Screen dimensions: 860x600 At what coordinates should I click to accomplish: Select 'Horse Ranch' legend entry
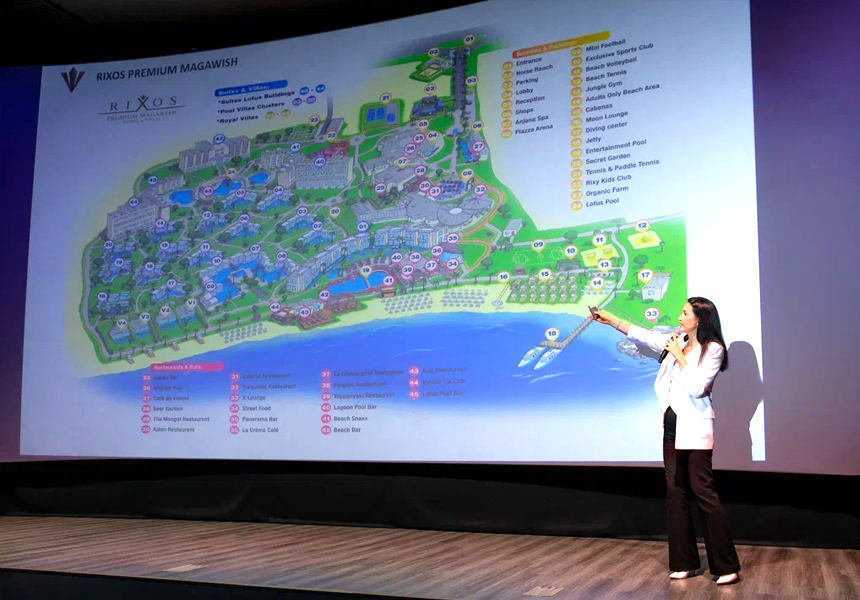point(534,70)
